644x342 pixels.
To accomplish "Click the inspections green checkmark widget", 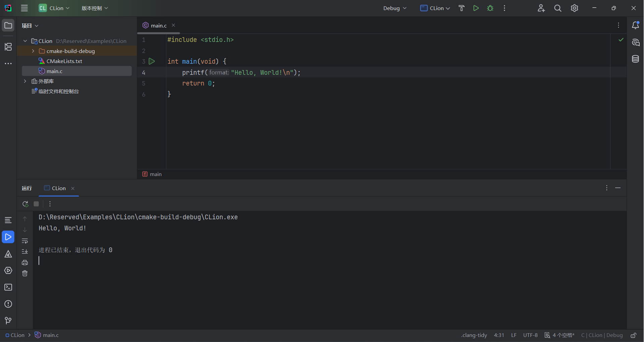I will click(621, 40).
